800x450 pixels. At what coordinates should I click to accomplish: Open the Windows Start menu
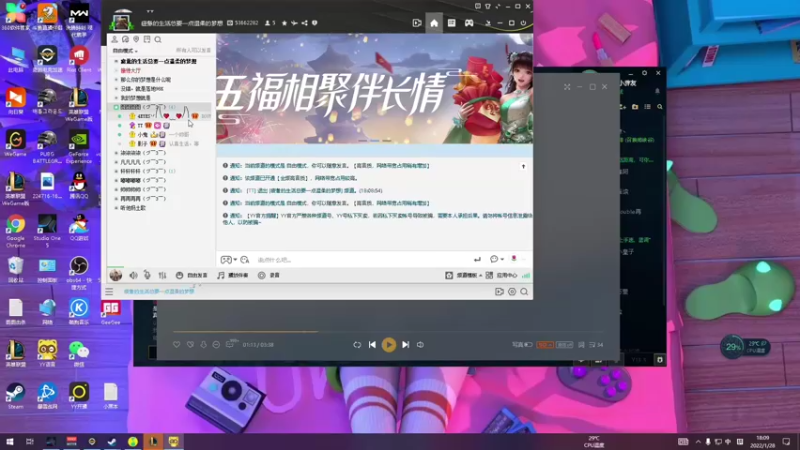(10, 441)
